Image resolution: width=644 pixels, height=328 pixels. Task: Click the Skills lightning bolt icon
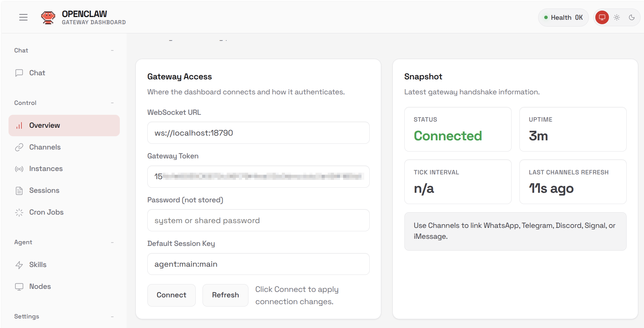click(19, 265)
